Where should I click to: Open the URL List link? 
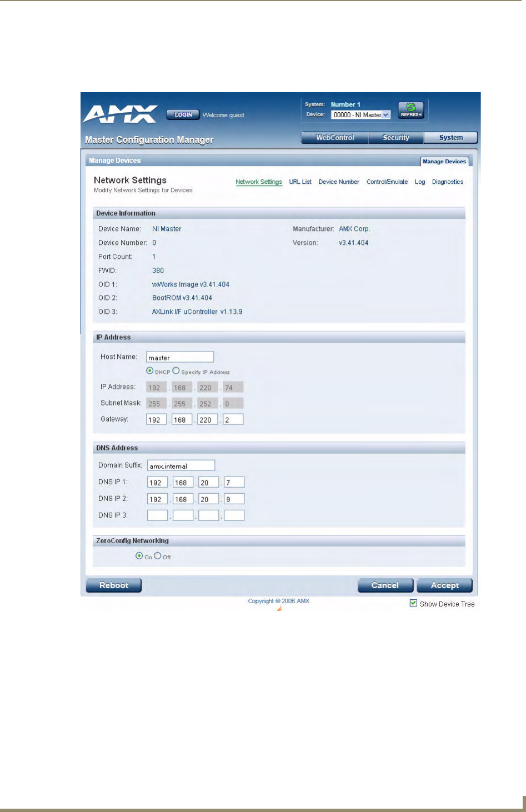click(300, 182)
